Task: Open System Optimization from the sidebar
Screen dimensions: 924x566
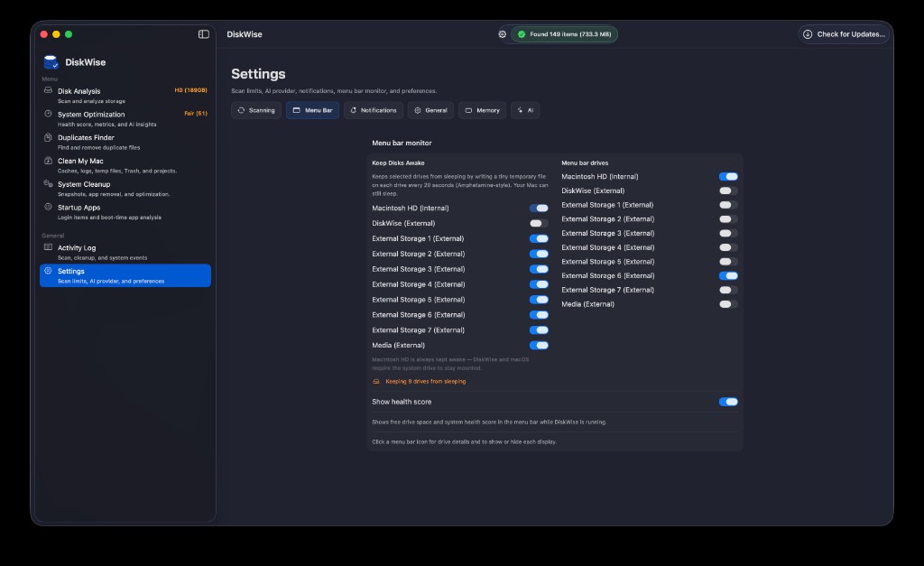Action: (125, 118)
